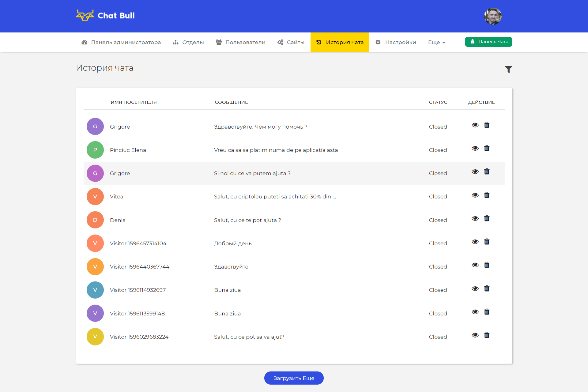View first Grigore chat with eye icon
The image size is (588, 392).
tap(475, 125)
